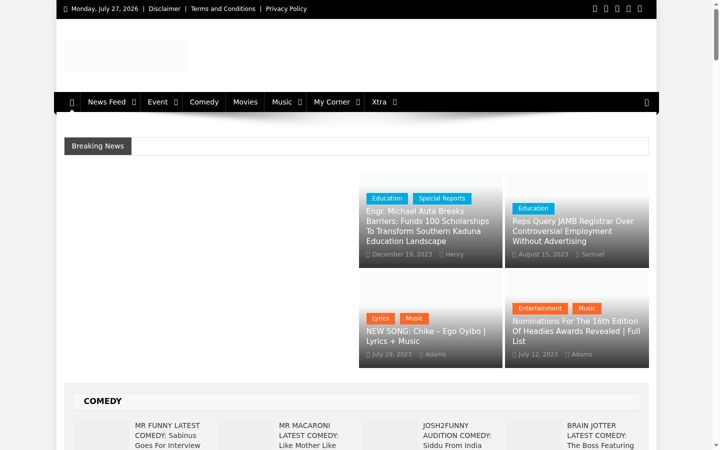Click the page vertical scrollbar

tap(716, 35)
